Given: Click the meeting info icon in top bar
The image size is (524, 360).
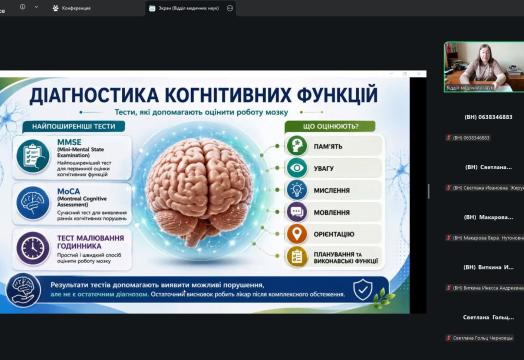Looking at the screenshot, I should 23,7.
